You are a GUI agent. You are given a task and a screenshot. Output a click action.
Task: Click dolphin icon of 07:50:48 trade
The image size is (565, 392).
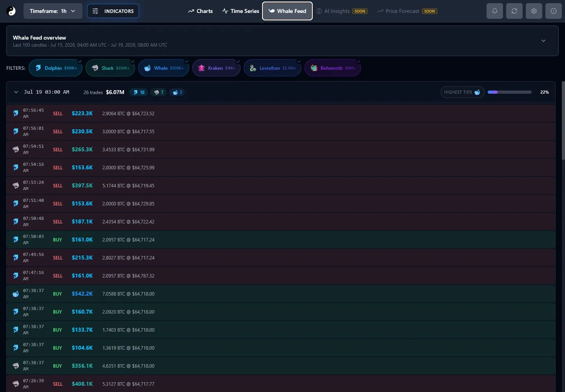pyautogui.click(x=16, y=221)
